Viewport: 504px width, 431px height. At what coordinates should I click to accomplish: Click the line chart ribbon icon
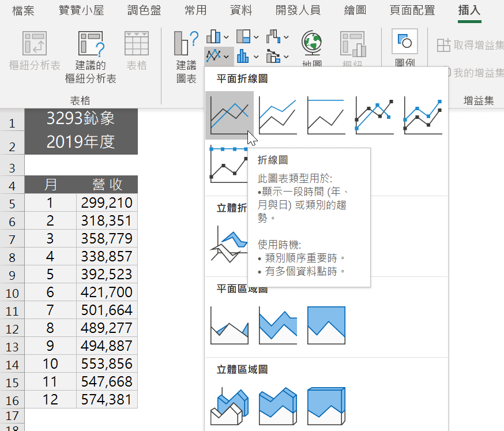click(213, 56)
